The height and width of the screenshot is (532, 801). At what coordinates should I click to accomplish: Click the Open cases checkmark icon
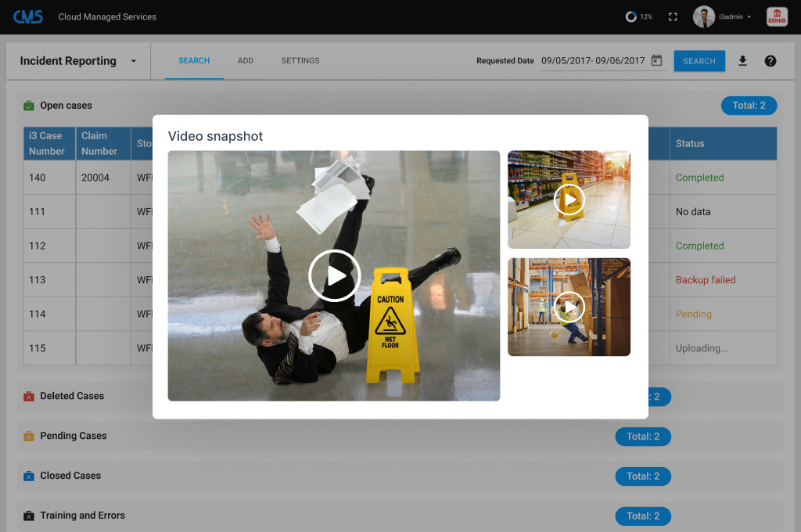click(x=29, y=105)
